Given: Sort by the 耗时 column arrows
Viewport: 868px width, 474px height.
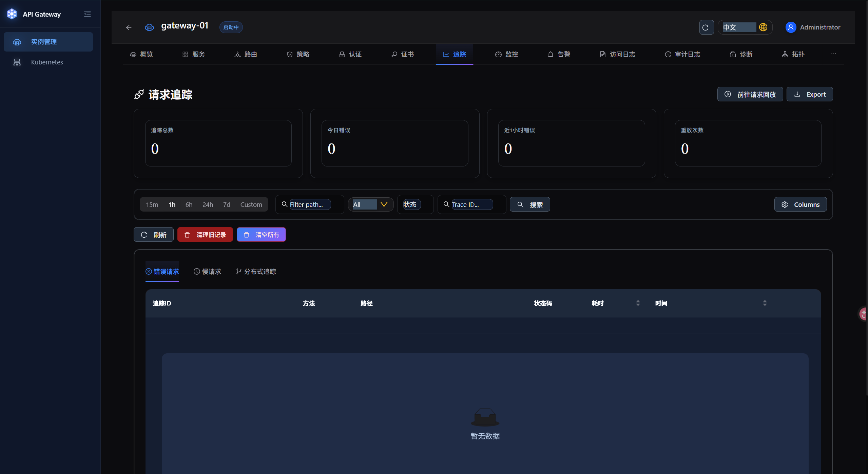Looking at the screenshot, I should click(x=638, y=303).
